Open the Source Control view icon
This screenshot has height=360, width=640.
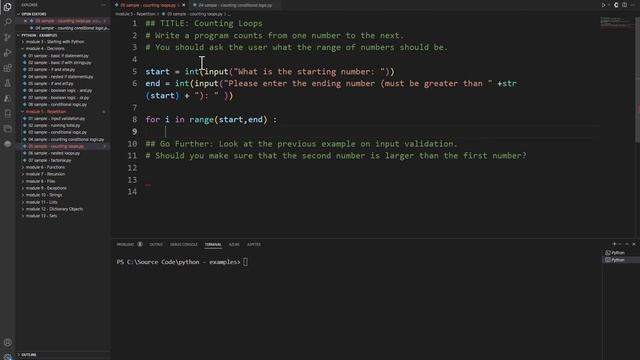7,37
